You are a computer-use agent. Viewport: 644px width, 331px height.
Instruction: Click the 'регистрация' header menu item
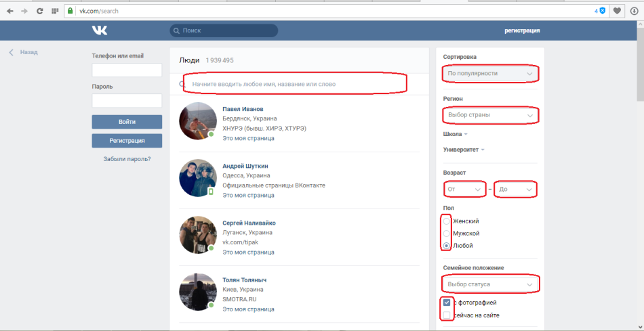tap(522, 30)
